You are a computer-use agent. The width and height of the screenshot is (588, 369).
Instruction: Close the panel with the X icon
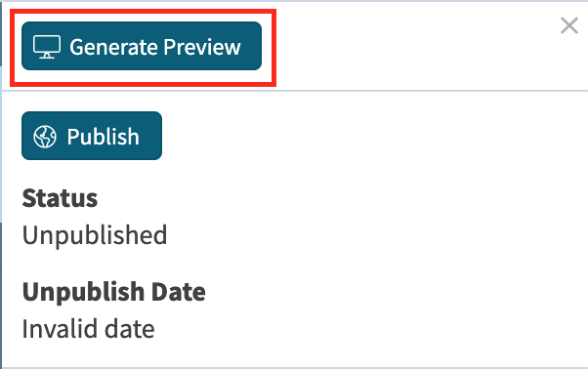[568, 25]
